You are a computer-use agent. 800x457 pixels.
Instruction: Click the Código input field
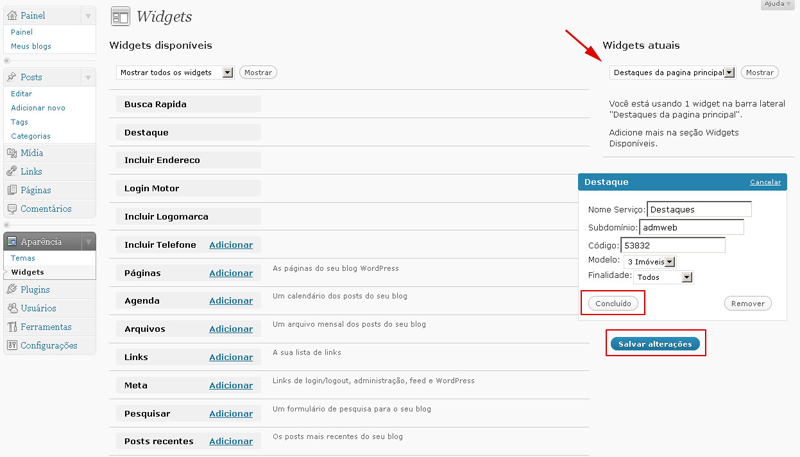(x=673, y=245)
